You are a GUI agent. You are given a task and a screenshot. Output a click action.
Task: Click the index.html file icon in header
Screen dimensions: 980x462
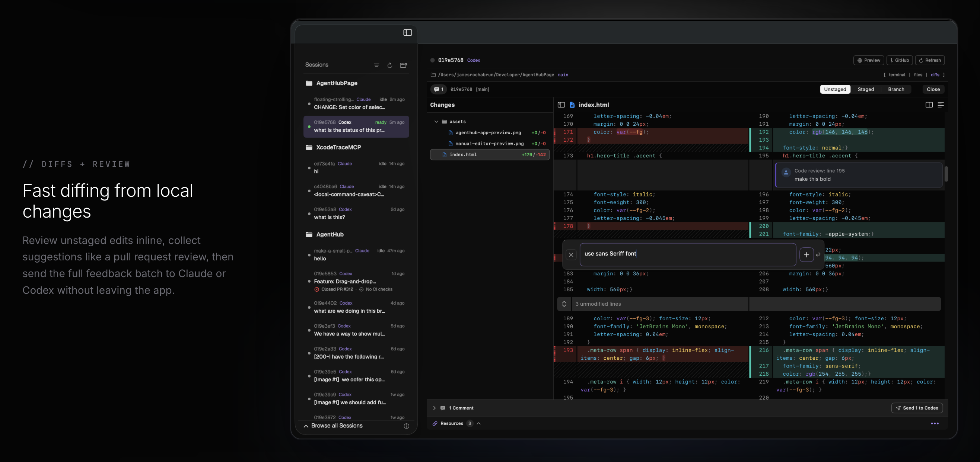(x=572, y=105)
